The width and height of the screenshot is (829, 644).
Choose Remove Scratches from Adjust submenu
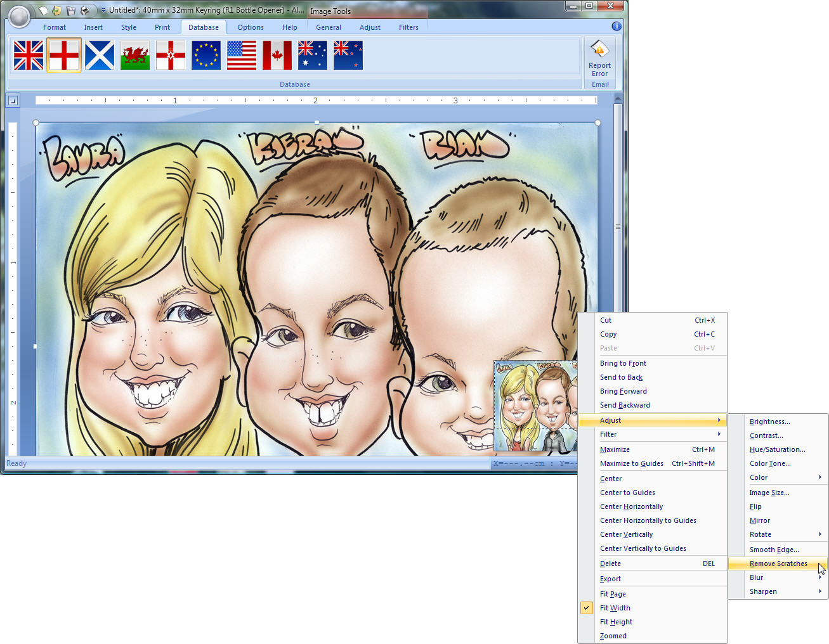pyautogui.click(x=778, y=563)
